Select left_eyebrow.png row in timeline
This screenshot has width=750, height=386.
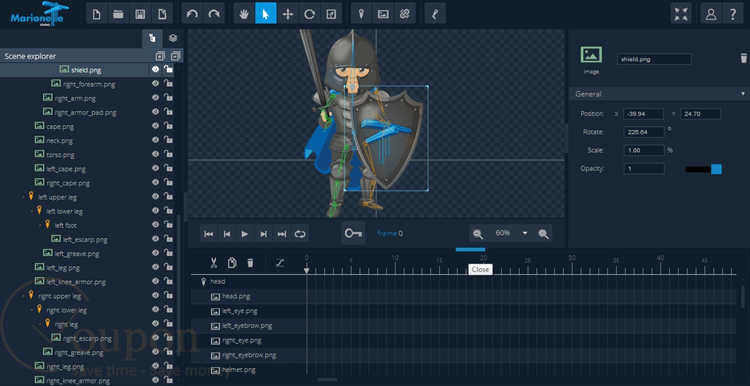point(247,326)
